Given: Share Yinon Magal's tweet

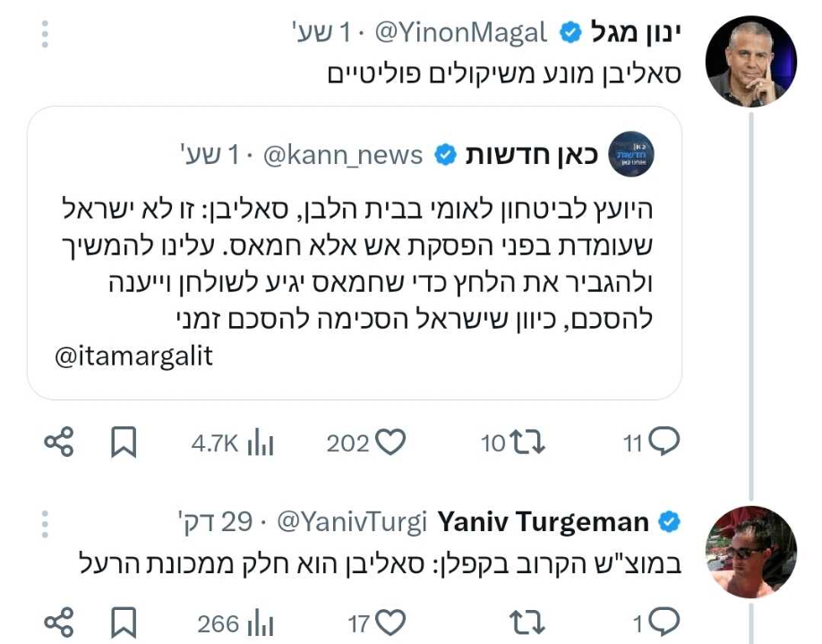Looking at the screenshot, I should (x=59, y=442).
